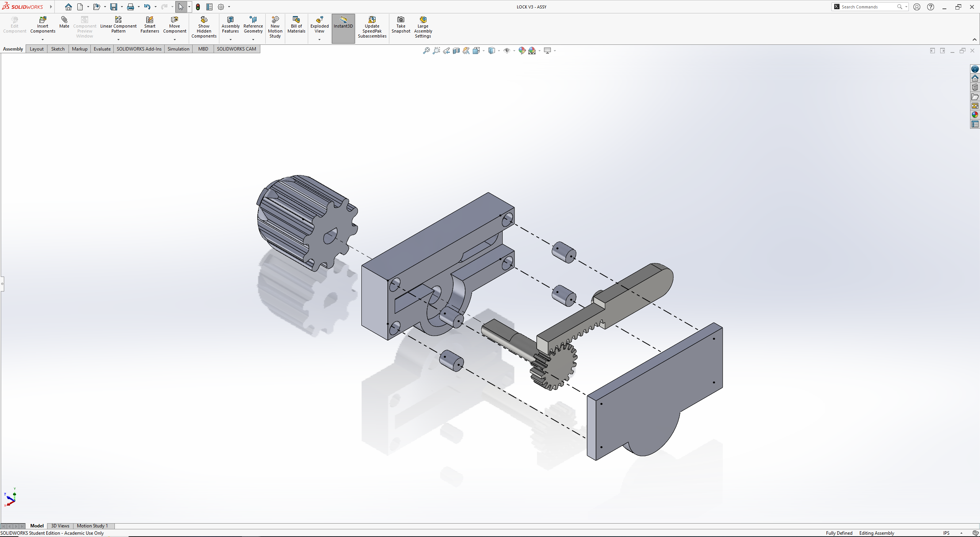Toggle Hide/Show Items eye icon

[x=506, y=51]
